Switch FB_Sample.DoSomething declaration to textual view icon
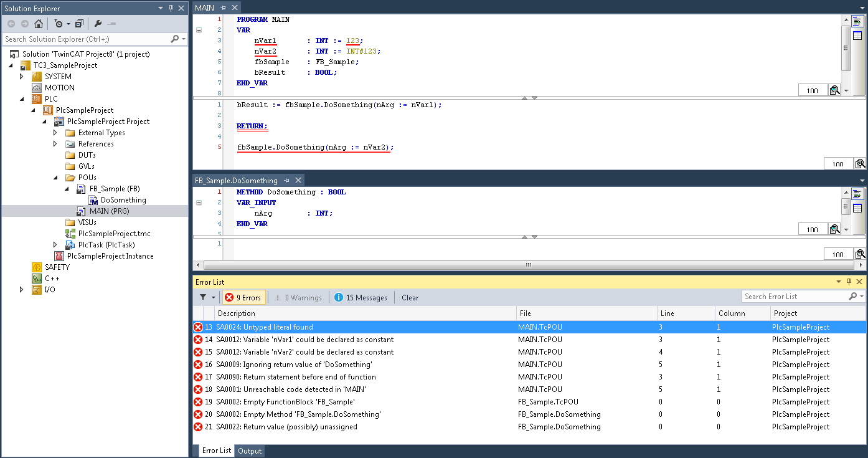This screenshot has height=458, width=868. click(x=857, y=194)
